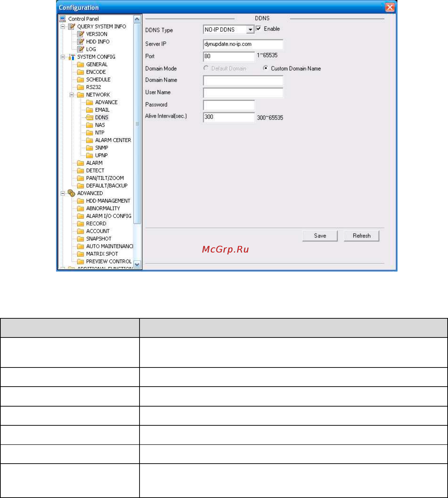
Task: Toggle the Enable DDNS checkbox
Action: [258, 29]
